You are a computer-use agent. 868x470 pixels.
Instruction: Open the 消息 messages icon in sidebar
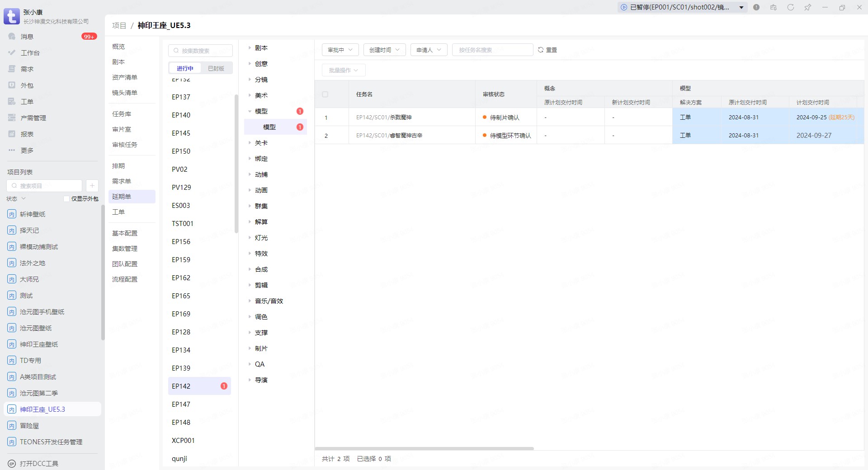click(12, 37)
